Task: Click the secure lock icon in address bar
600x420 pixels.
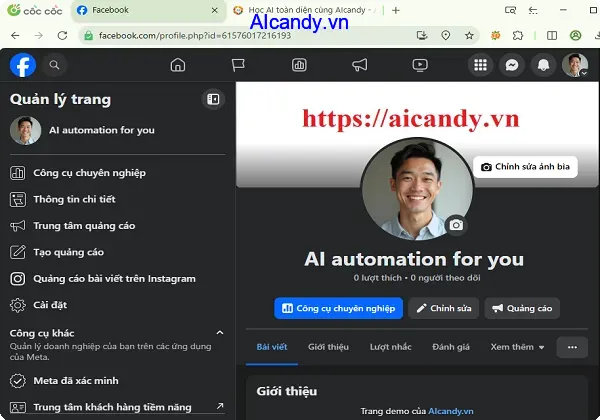Action: [88, 36]
